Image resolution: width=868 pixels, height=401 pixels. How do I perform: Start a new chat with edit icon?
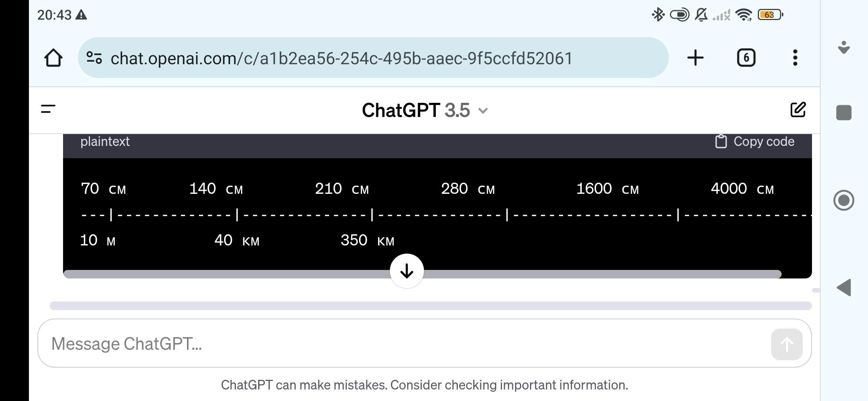pos(798,110)
